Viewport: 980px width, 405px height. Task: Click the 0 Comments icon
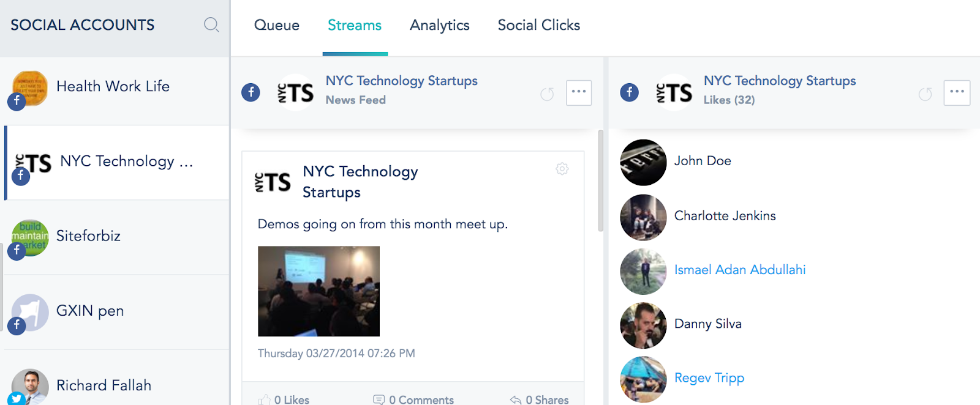coord(379,399)
